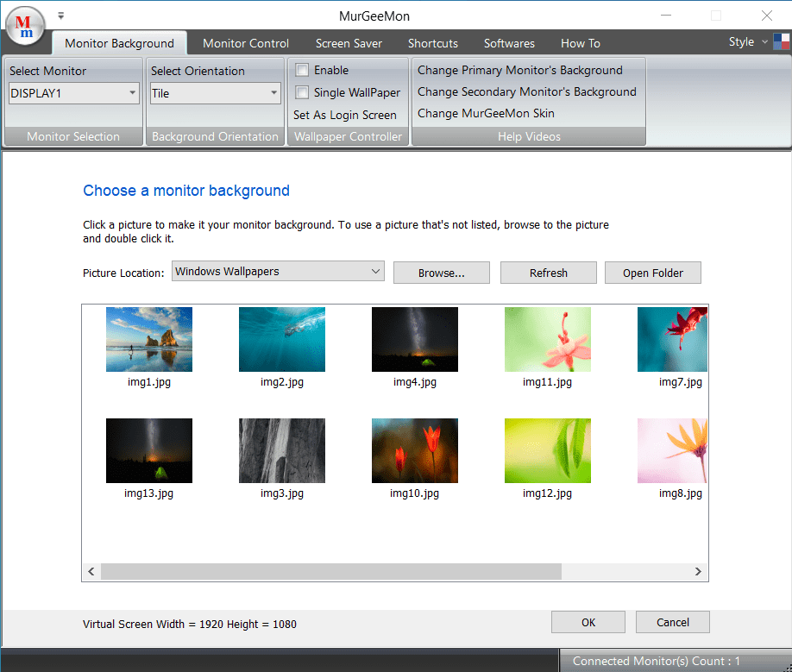Click the left scroll arrow in picture list

(91, 572)
